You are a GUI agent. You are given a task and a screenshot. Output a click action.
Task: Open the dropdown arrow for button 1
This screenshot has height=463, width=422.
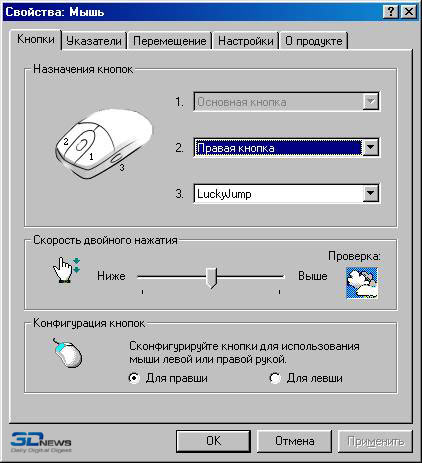(x=371, y=101)
